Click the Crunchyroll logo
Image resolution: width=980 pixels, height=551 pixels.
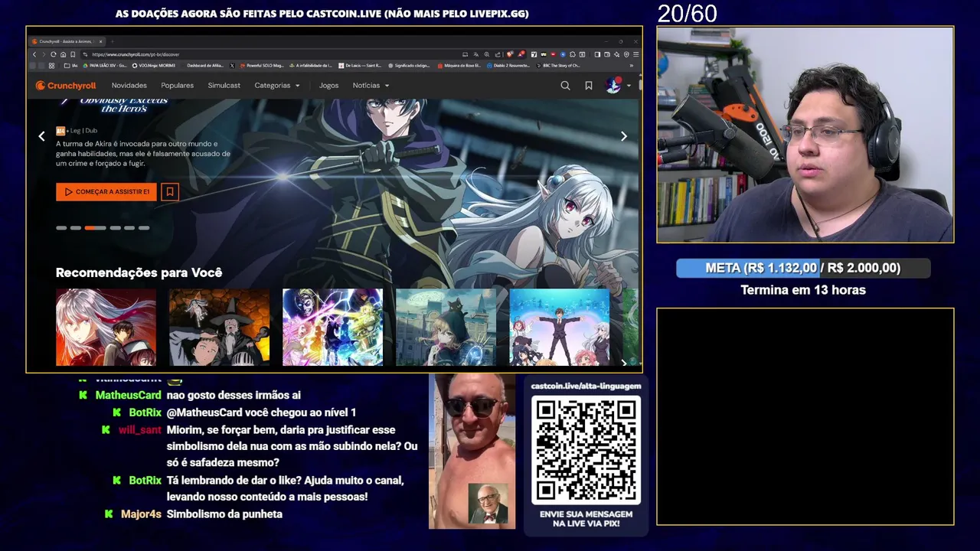[x=66, y=86]
